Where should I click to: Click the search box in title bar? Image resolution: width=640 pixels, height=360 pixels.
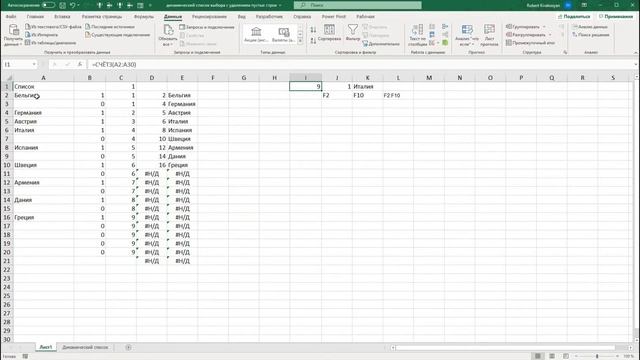(x=358, y=5)
